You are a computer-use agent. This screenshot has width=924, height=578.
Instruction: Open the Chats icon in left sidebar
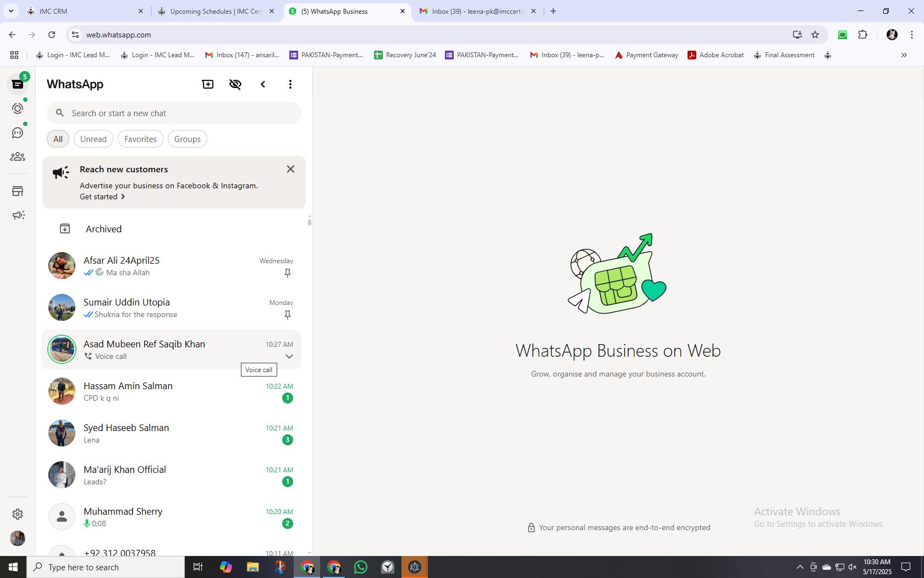18,84
